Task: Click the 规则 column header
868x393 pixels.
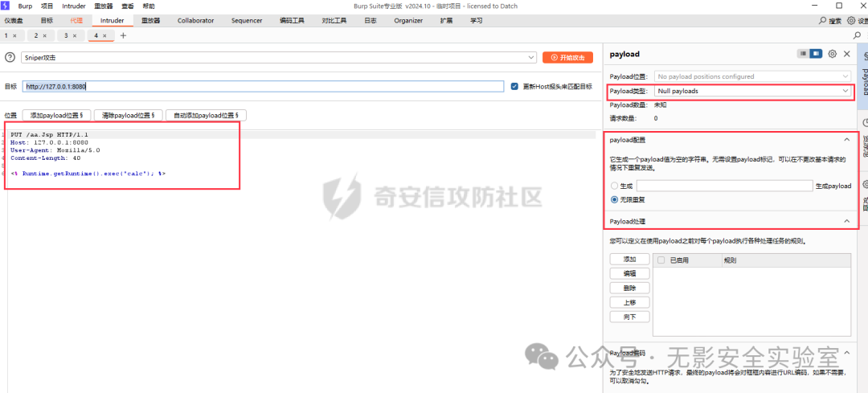Action: [785, 260]
